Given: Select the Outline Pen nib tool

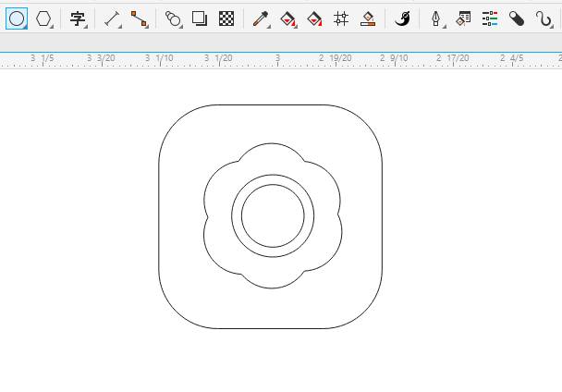Looking at the screenshot, I should (x=436, y=18).
